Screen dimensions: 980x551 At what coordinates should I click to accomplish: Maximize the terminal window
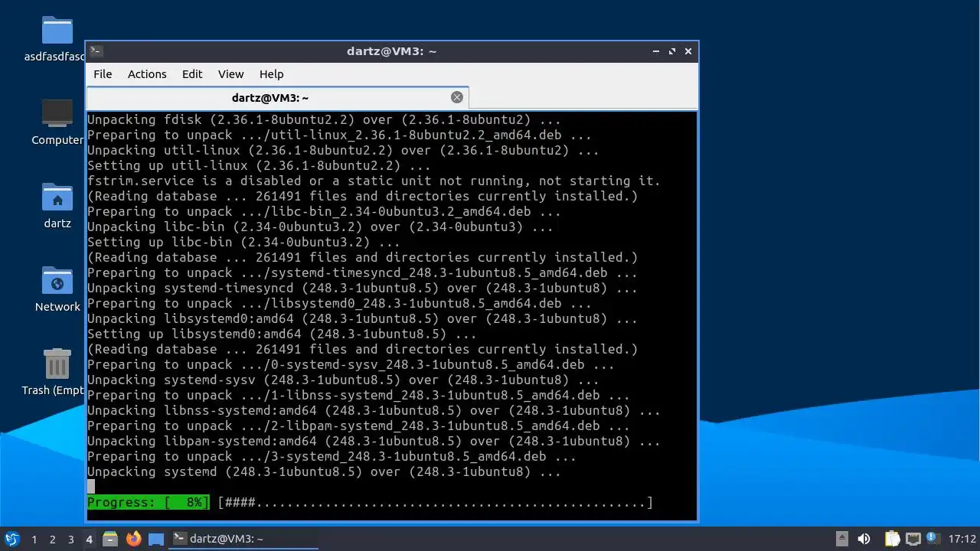[x=672, y=51]
